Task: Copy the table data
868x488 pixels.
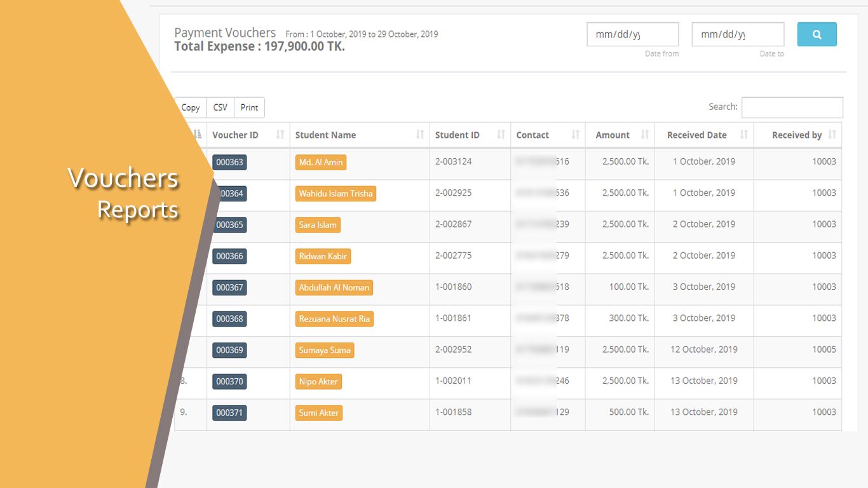Action: click(191, 107)
